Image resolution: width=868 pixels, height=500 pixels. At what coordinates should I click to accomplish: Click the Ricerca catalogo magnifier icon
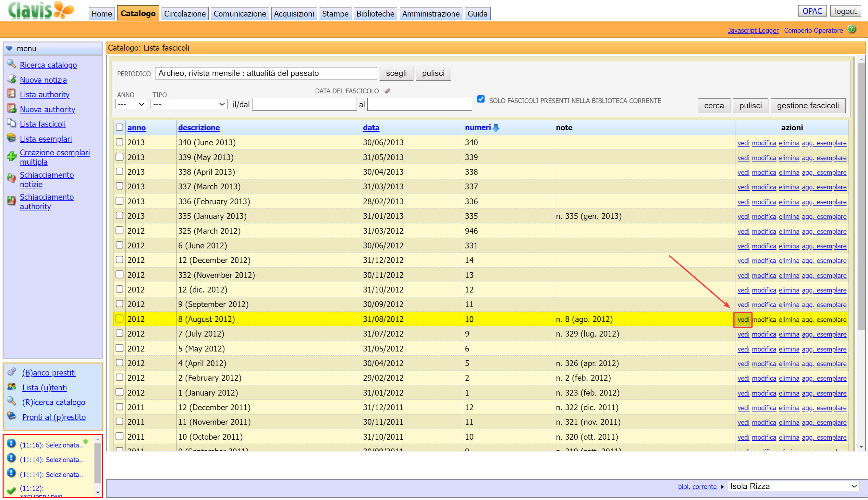pos(11,64)
